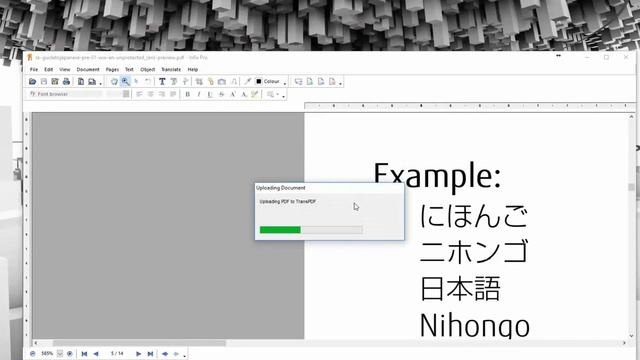Click the Open file toolbar icon

tap(32, 82)
